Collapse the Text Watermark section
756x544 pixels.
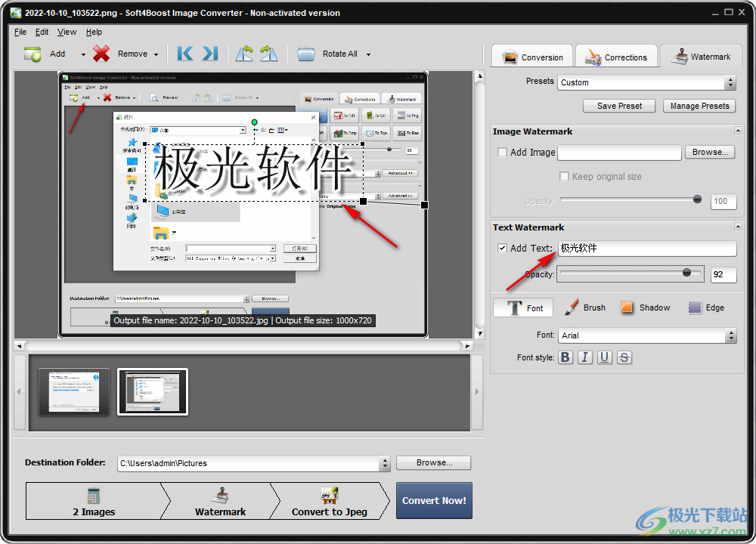click(x=738, y=226)
